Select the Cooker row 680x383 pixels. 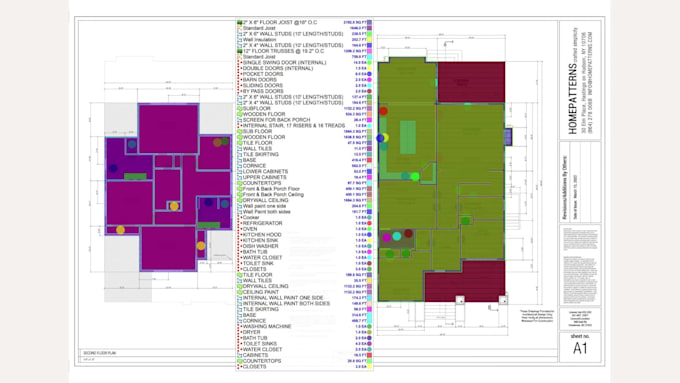point(304,217)
